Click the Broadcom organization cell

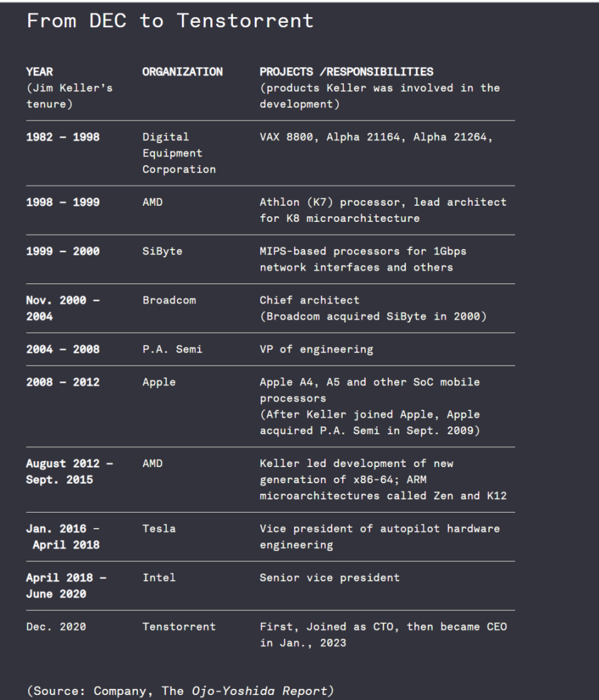[169, 300]
